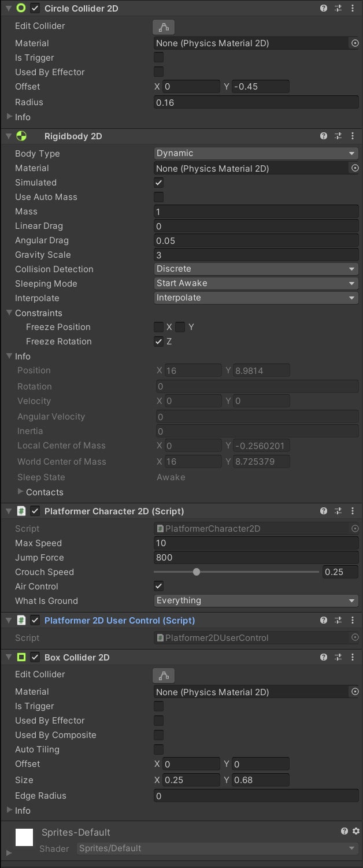Open presets for Box Collider 2D
This screenshot has height=868, width=363.
point(338,657)
